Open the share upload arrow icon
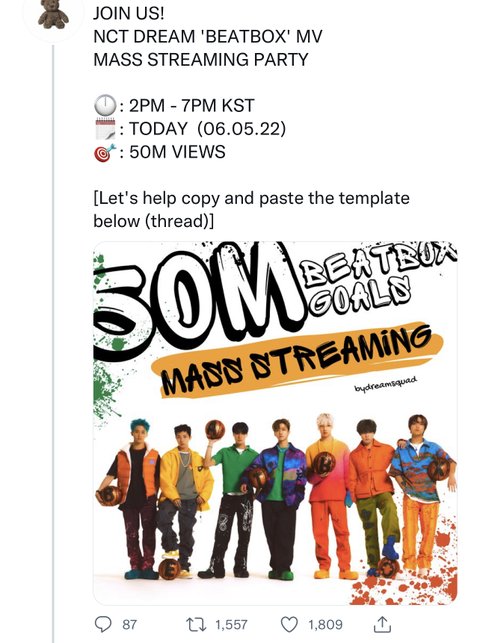Image resolution: width=480 pixels, height=643 pixels. 382,624
